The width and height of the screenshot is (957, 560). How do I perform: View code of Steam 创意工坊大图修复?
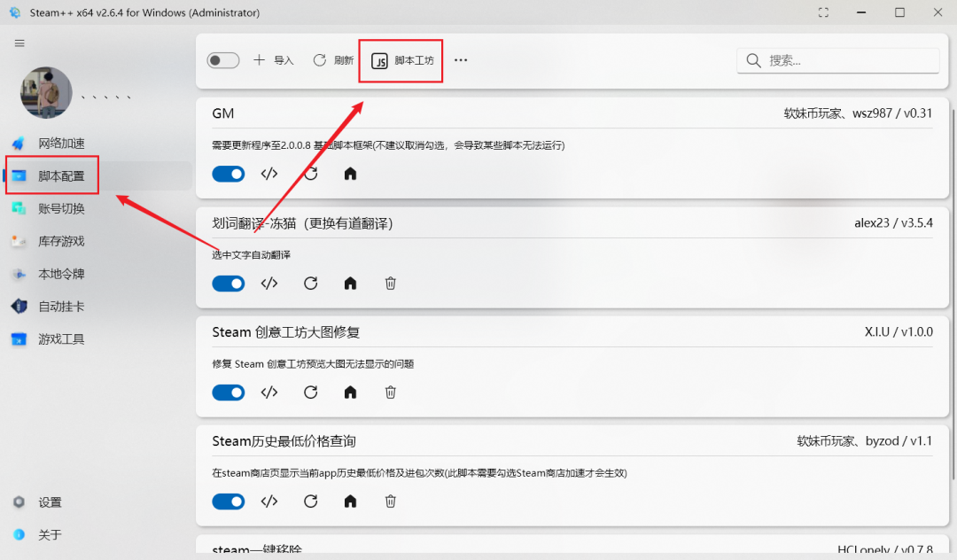[269, 393]
